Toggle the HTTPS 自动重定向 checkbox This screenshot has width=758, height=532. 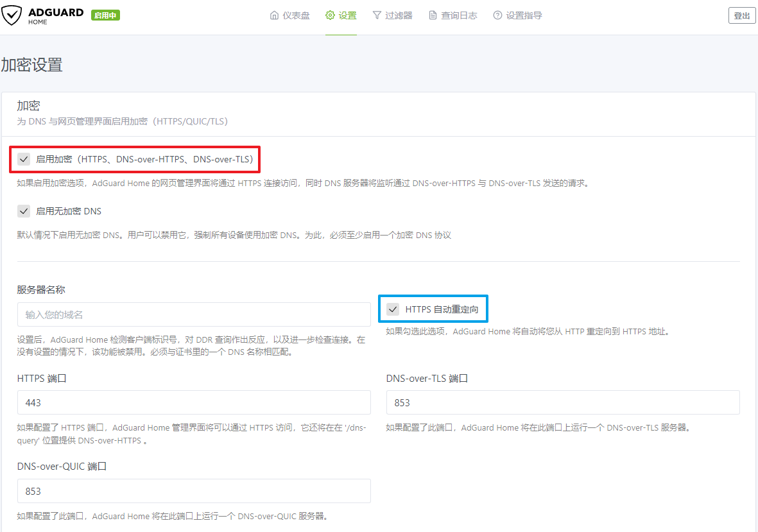pos(393,309)
